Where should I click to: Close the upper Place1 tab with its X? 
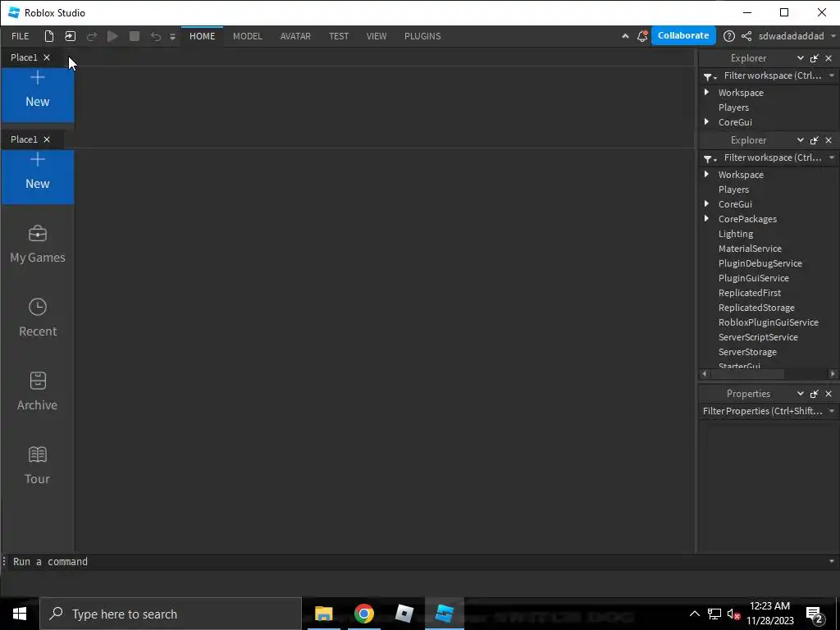pos(47,57)
